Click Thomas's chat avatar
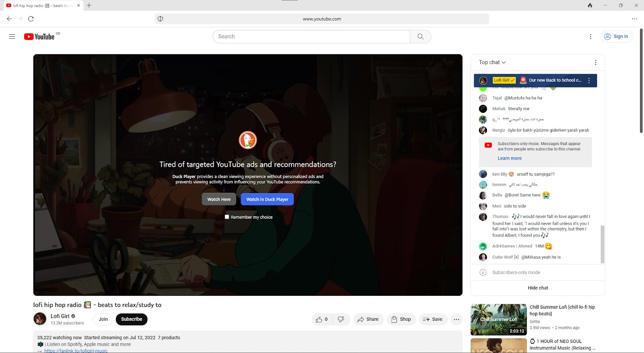 coord(483,217)
